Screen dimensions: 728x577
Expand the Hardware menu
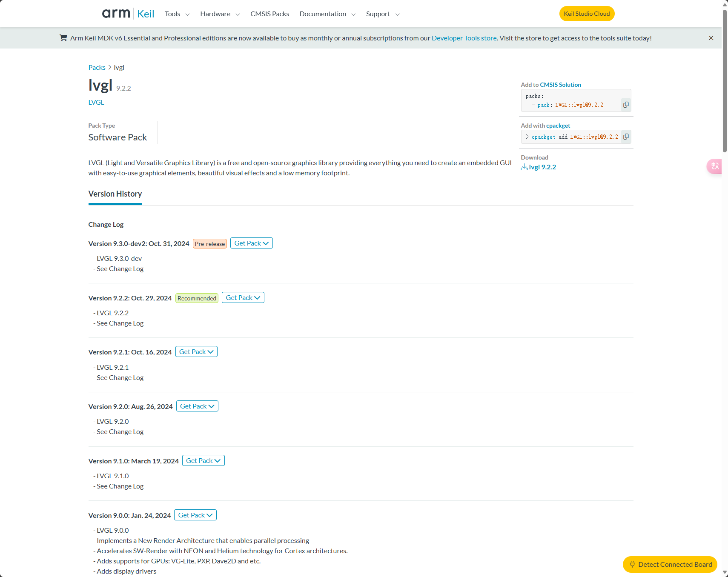point(220,14)
